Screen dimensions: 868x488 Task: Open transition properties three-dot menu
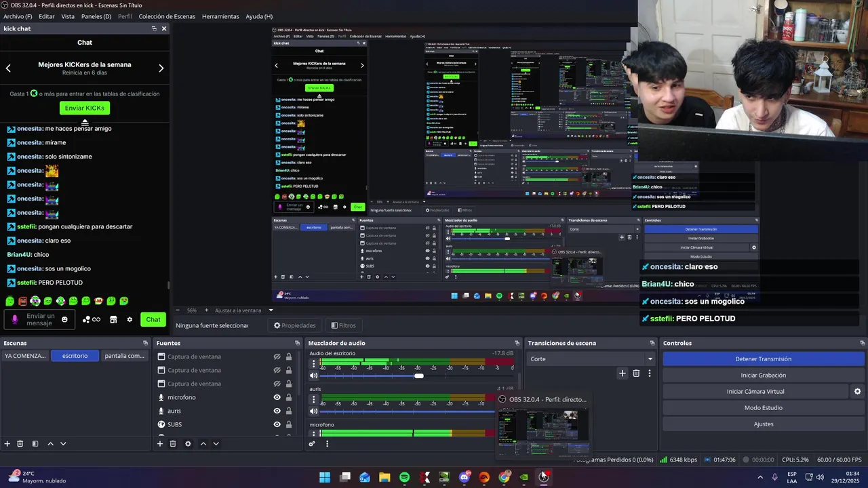[649, 373]
